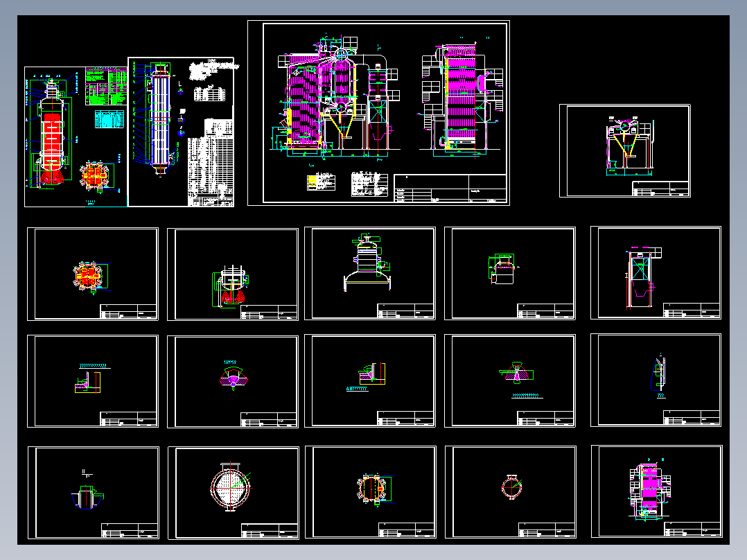Pick the title block of the large boiler sheet
Screen dimensions: 747x560
pos(450,189)
